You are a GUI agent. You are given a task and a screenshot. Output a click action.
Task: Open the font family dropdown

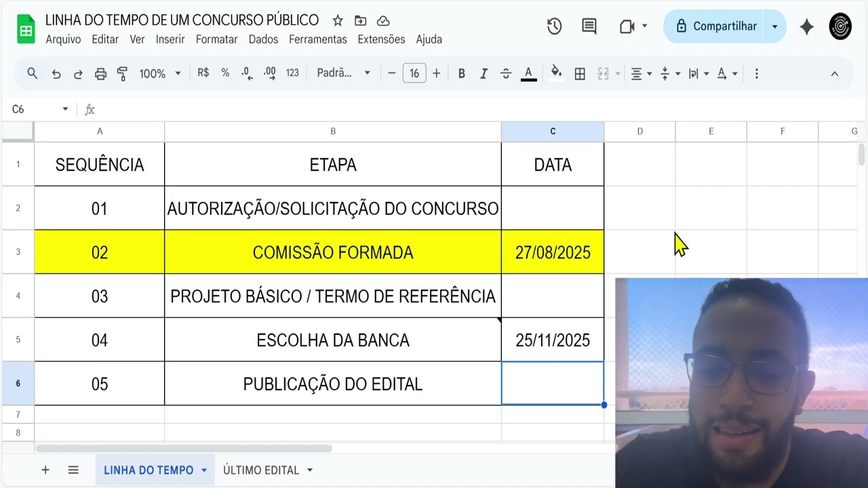coord(344,73)
